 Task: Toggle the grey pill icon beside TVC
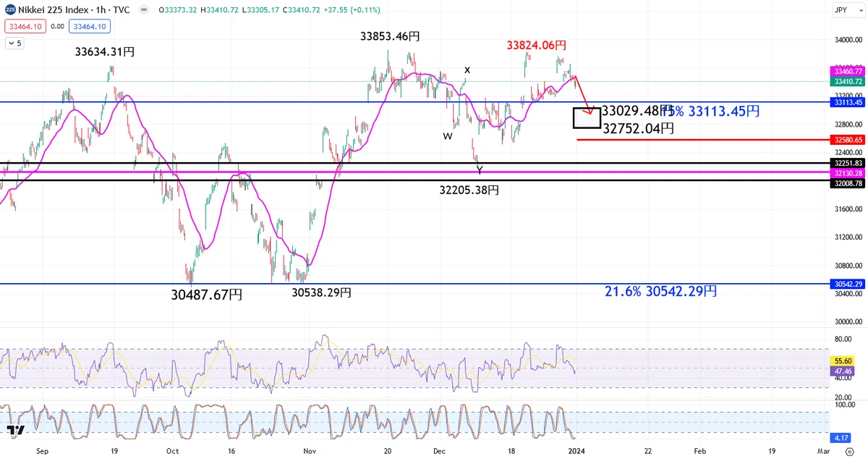coord(145,10)
